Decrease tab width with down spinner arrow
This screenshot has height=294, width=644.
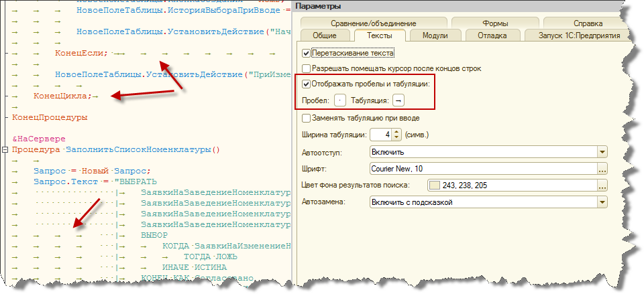[396, 137]
